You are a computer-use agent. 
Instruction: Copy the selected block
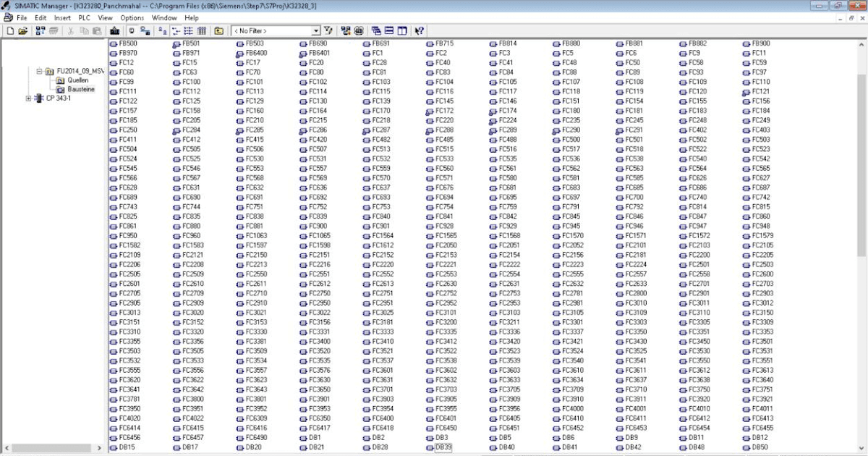click(x=84, y=30)
